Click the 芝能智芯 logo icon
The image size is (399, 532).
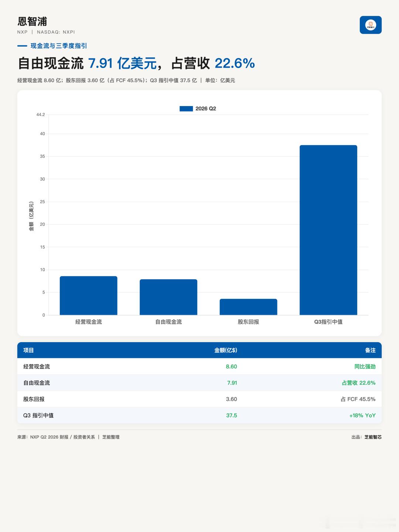click(x=371, y=25)
